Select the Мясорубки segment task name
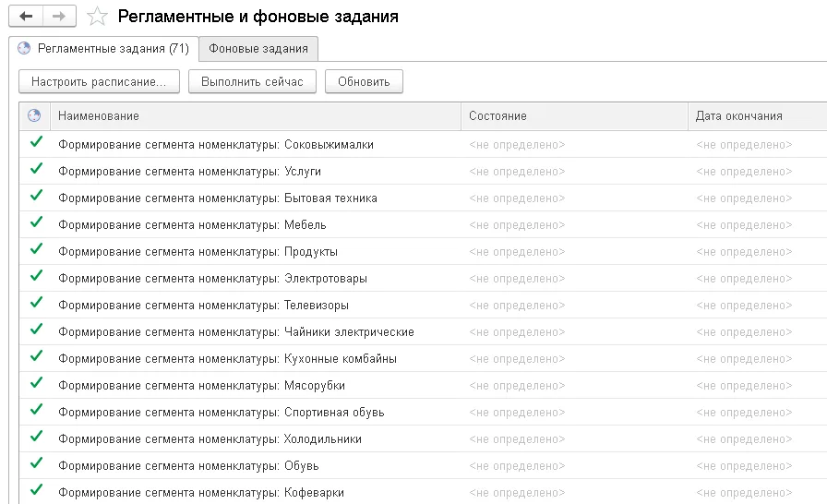Viewport: 827px width, 504px height. 201,386
